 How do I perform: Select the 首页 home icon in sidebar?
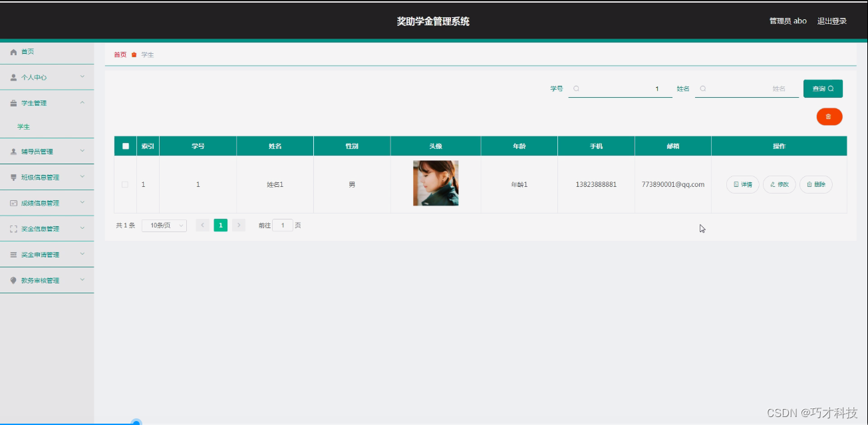pyautogui.click(x=13, y=52)
